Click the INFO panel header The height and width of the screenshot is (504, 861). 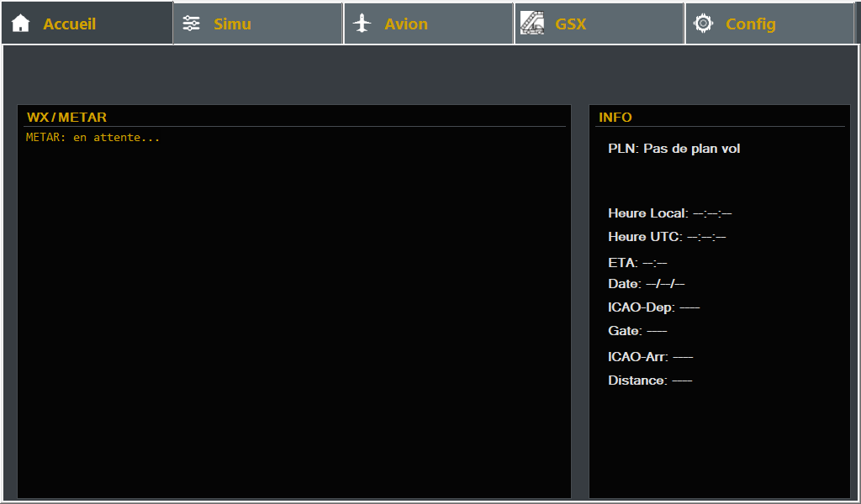(x=615, y=118)
